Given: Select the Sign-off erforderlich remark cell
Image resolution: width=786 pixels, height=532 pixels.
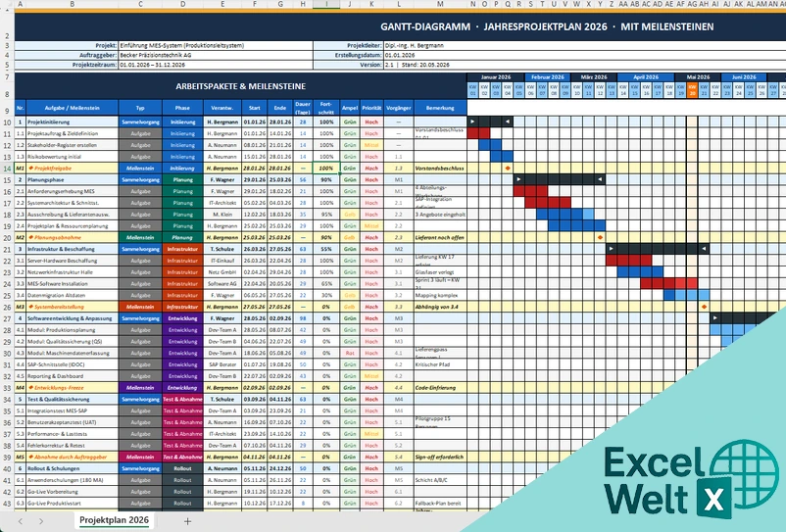Looking at the screenshot, I should pos(440,457).
